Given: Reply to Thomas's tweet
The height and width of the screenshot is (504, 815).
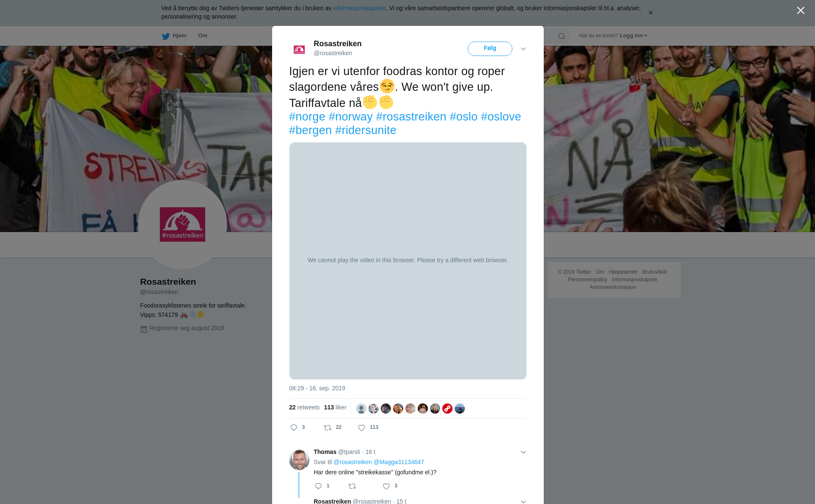Looking at the screenshot, I should coord(318,486).
